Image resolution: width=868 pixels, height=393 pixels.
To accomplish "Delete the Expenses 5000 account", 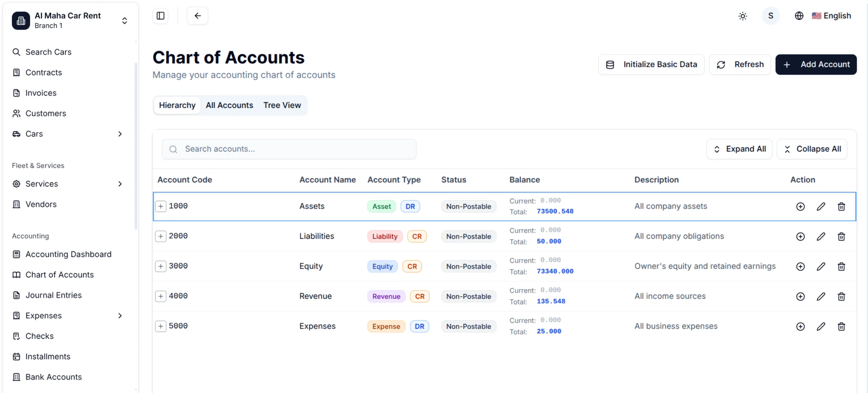I will tap(841, 326).
